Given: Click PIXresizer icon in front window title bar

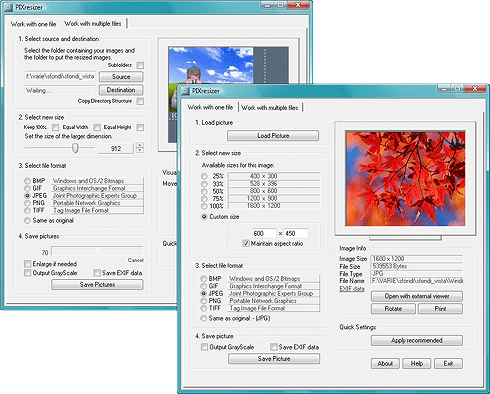Looking at the screenshot, I should coord(186,91).
